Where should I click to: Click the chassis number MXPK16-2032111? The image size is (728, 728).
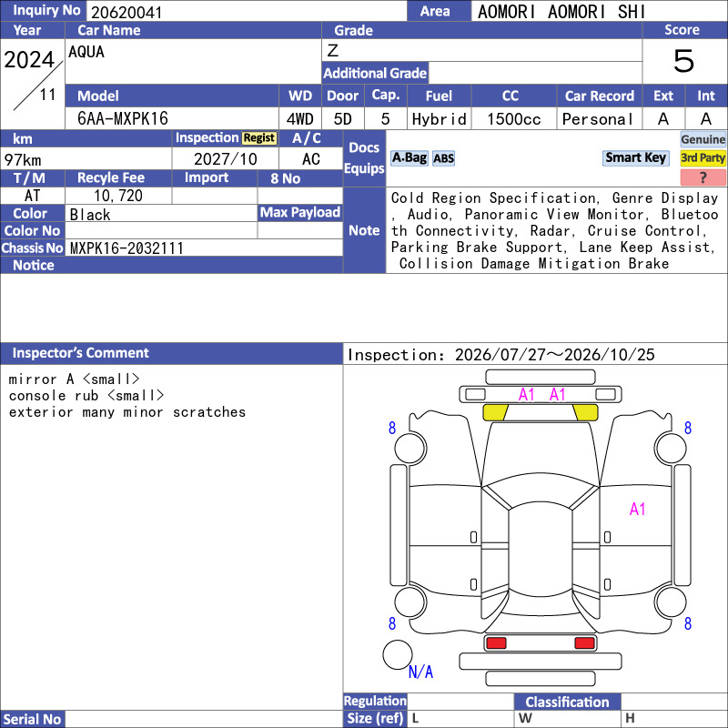click(126, 248)
